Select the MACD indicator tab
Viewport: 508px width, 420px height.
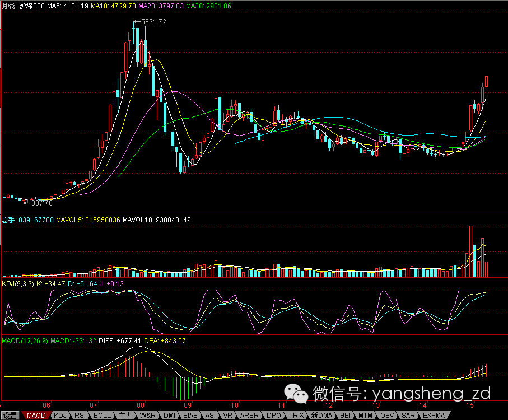(36, 416)
